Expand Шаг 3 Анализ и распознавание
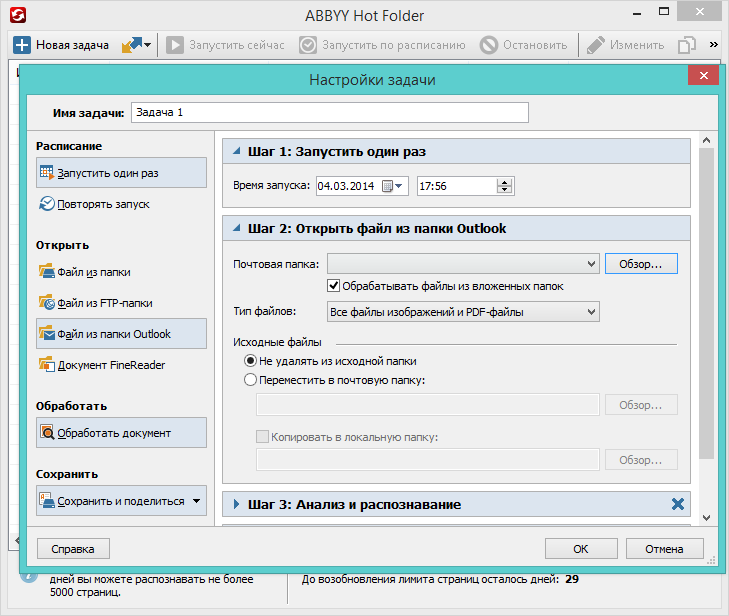This screenshot has height=616, width=729. pos(237,504)
